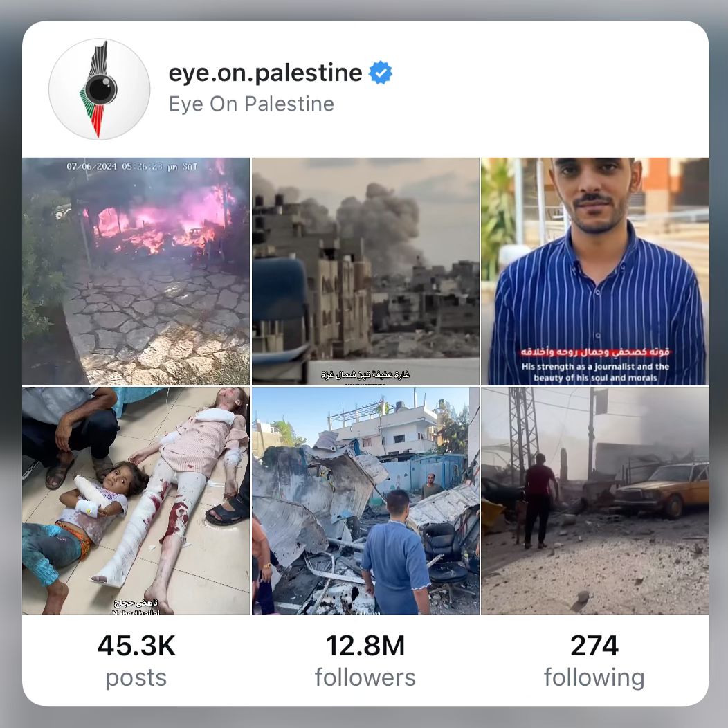View the 45.3K posts count
This screenshot has height=728, width=728.
click(136, 660)
